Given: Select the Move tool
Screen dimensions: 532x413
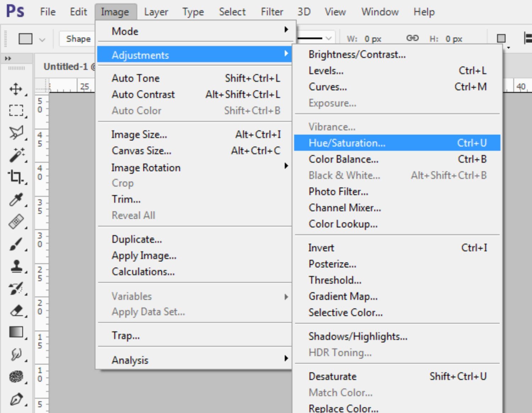Looking at the screenshot, I should [x=16, y=89].
